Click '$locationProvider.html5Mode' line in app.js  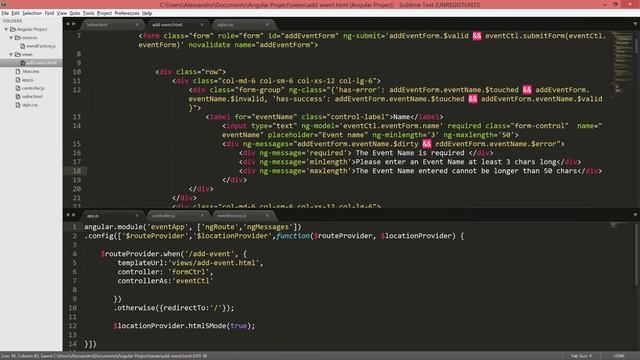coord(184,326)
